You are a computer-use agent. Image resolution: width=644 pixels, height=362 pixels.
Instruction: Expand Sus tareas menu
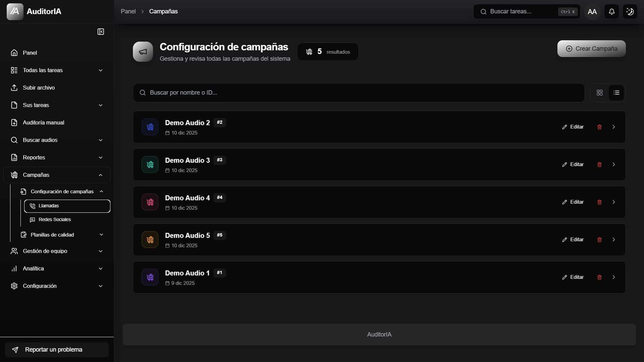coord(57,105)
